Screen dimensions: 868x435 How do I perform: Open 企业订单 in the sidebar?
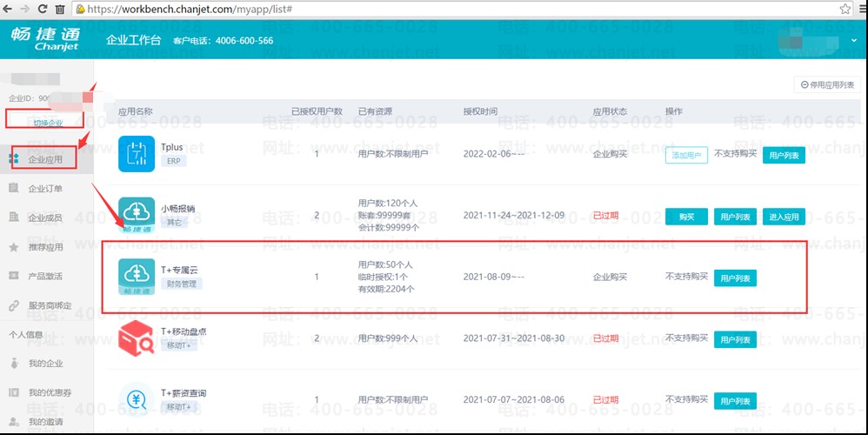(x=45, y=189)
